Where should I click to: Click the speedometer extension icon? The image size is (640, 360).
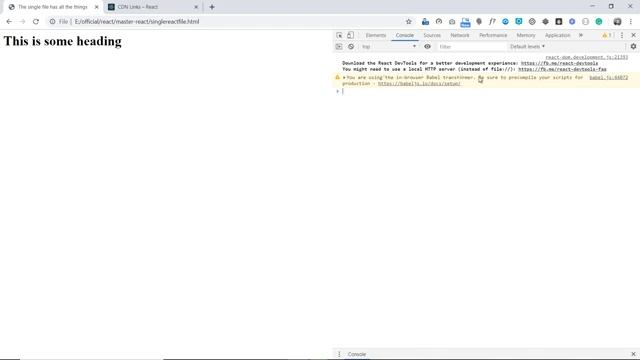[439, 22]
